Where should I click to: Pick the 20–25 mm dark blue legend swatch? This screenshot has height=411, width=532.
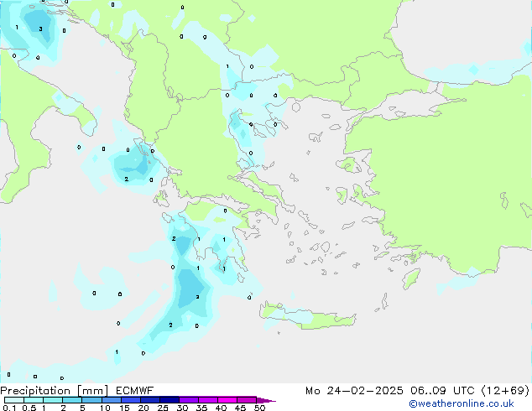tap(150, 400)
